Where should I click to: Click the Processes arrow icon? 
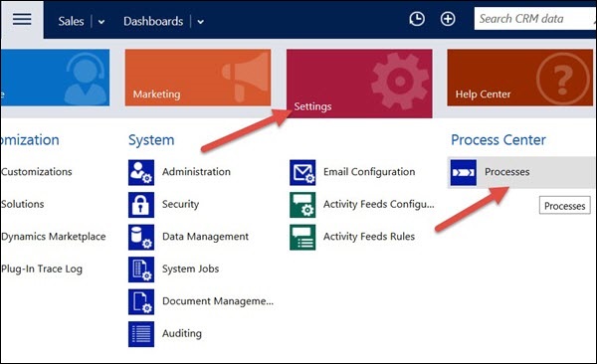tap(464, 172)
